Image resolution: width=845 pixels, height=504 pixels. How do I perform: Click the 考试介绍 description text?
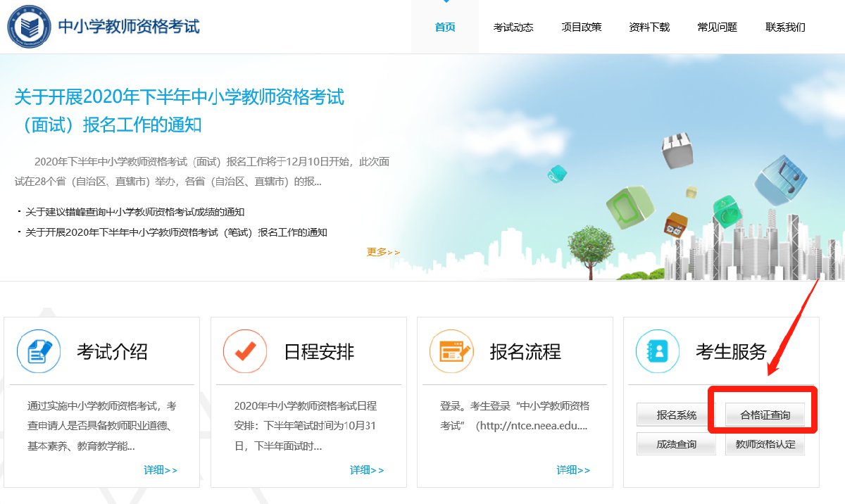[x=102, y=426]
